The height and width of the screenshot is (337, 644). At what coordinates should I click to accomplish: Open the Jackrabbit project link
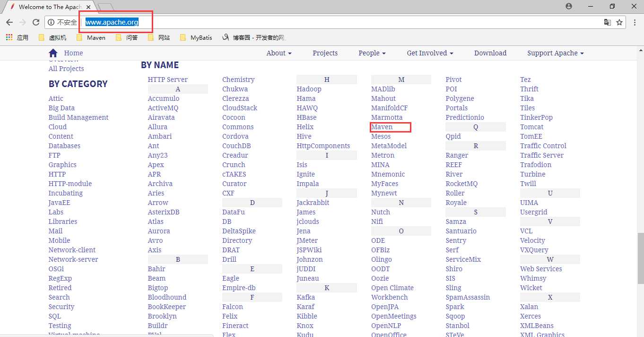pyautogui.click(x=313, y=203)
